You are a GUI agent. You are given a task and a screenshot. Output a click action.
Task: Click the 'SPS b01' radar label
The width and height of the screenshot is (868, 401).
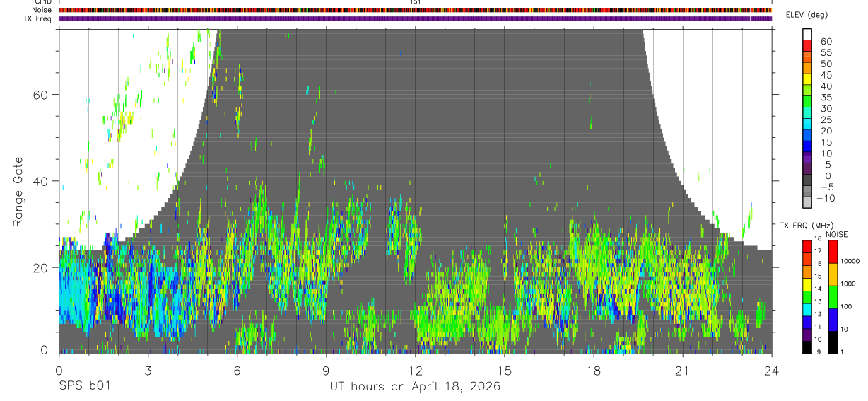pyautogui.click(x=84, y=387)
